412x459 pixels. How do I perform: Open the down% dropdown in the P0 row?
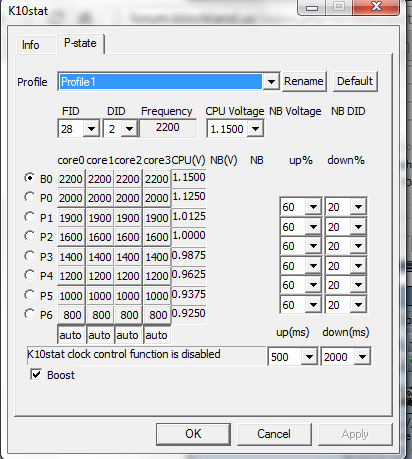358,207
